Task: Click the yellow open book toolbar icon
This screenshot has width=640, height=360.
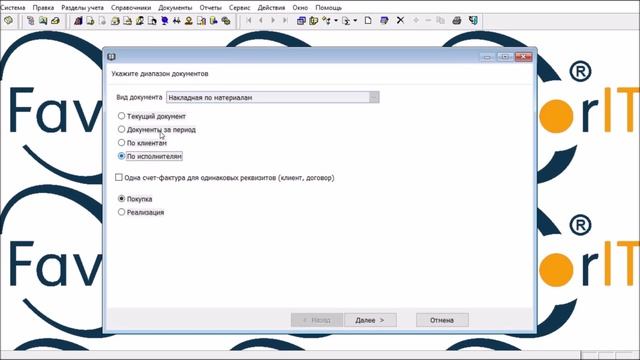Action: pos(313,20)
